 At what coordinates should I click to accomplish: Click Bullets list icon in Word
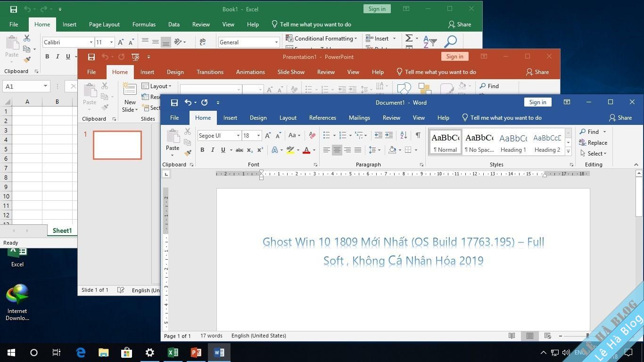[x=326, y=135]
